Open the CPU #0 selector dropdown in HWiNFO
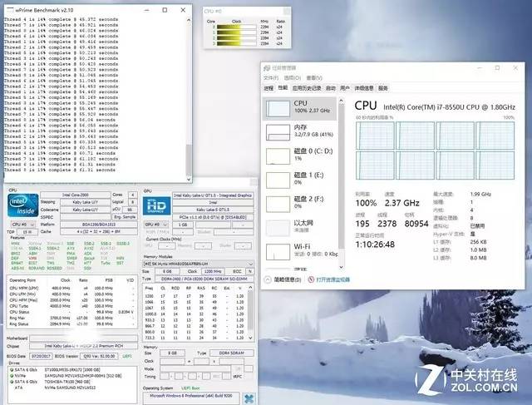532x405 pixels. pos(23,225)
